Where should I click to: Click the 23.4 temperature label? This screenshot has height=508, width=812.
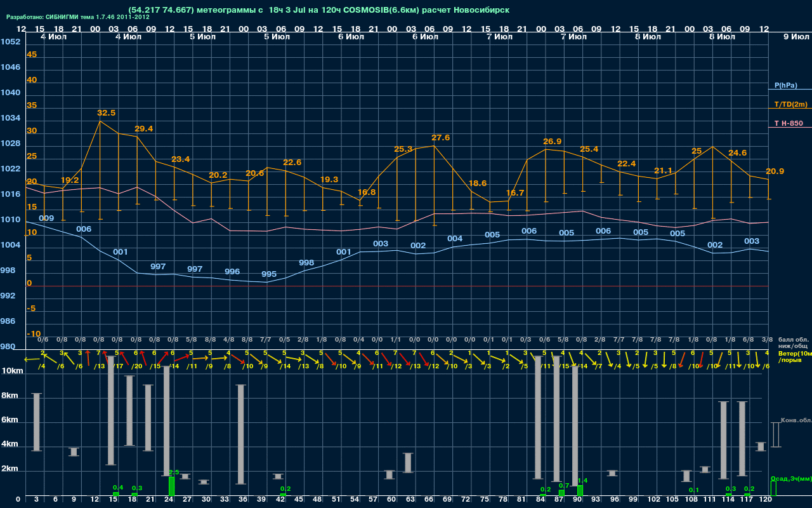(x=181, y=159)
